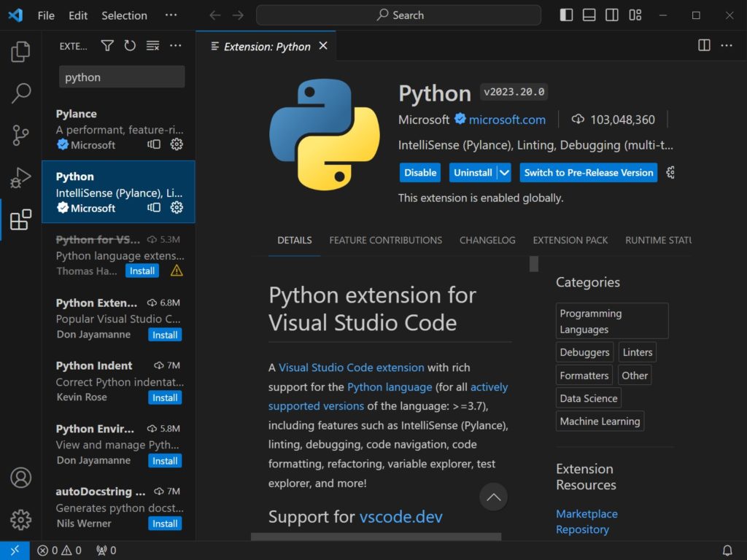Show hidden menus via the ellipsis

(171, 15)
